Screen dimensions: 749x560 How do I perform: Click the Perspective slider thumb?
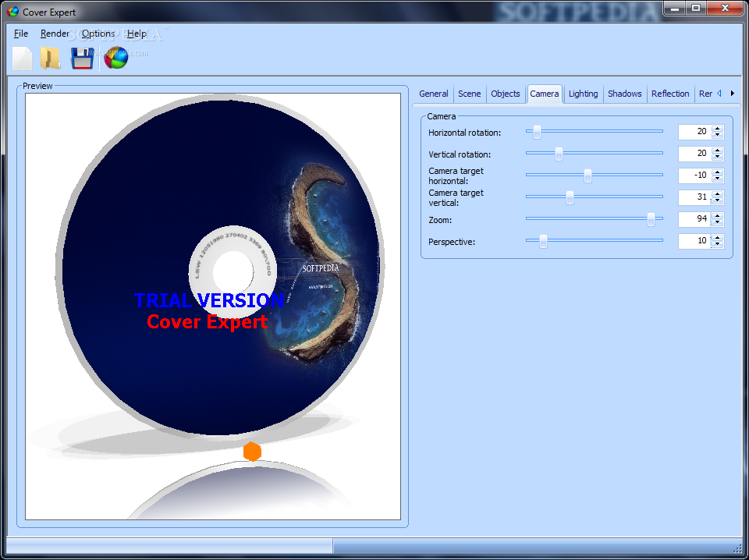[x=543, y=242]
